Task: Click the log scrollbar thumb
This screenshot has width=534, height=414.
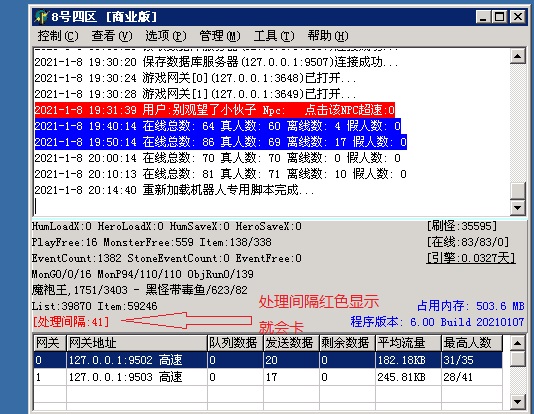Action: click(517, 191)
